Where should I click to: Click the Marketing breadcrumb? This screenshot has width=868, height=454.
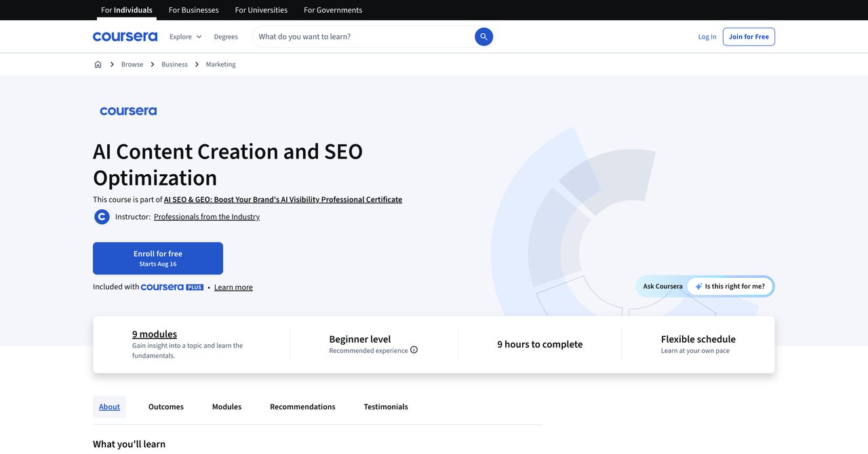click(x=221, y=64)
